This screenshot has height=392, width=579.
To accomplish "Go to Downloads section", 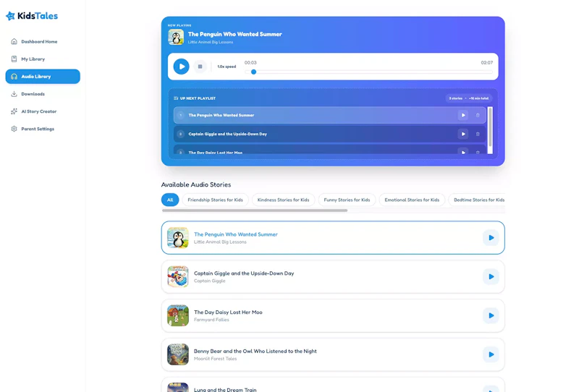I will tap(43, 94).
